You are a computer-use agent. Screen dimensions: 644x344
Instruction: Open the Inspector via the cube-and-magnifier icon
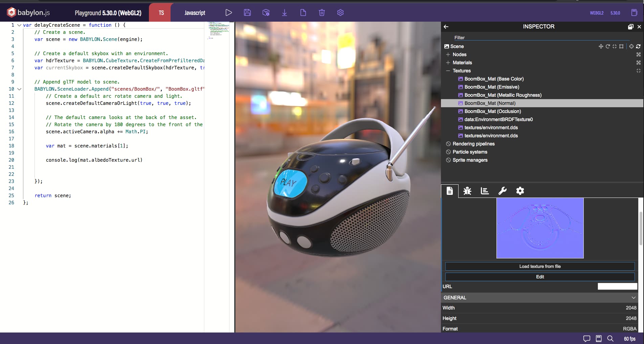(266, 13)
